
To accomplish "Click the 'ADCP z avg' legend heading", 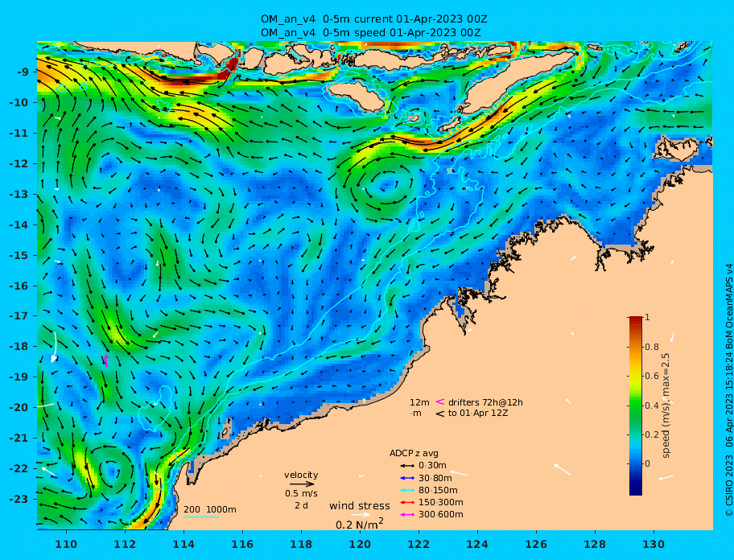I will pos(414,453).
